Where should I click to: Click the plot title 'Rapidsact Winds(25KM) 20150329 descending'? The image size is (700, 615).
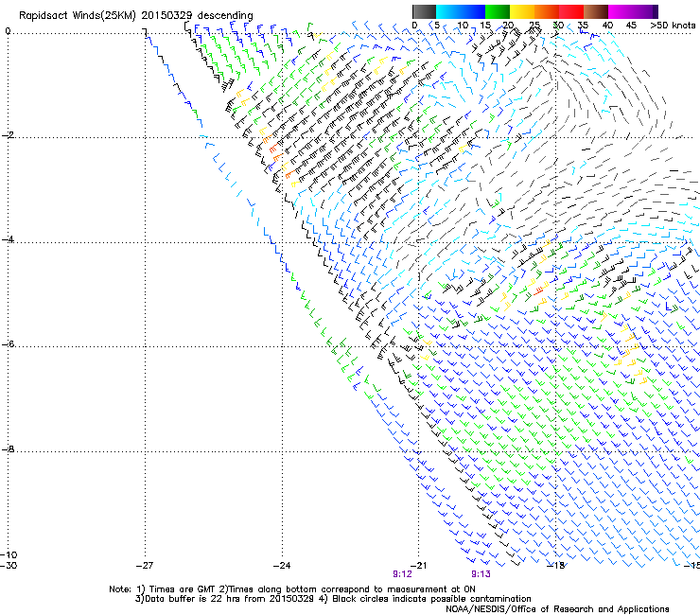pyautogui.click(x=135, y=16)
